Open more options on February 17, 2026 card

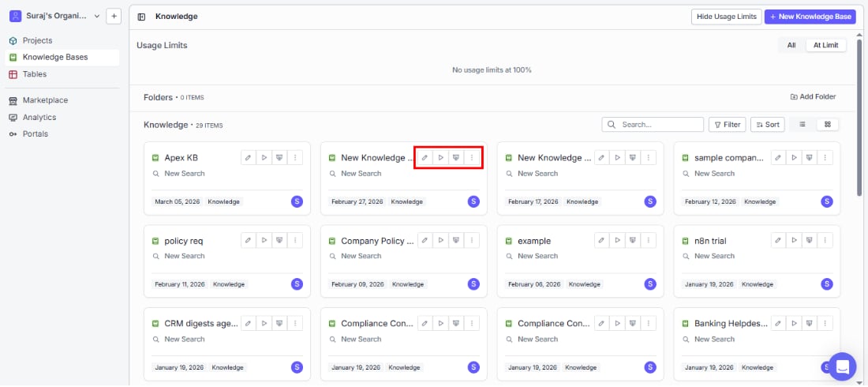(x=648, y=157)
